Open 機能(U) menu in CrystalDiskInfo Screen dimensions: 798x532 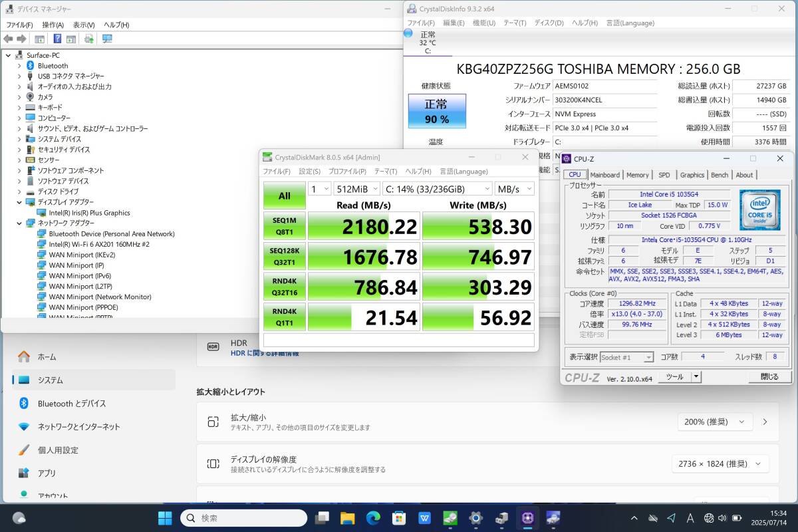[x=483, y=23]
